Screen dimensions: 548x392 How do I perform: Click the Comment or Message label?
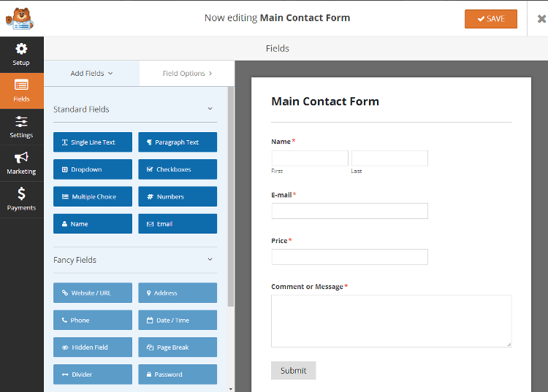click(x=307, y=287)
